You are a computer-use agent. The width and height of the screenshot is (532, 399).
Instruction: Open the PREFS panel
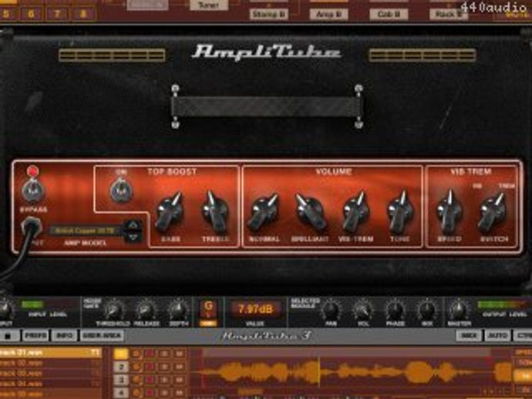click(x=35, y=336)
